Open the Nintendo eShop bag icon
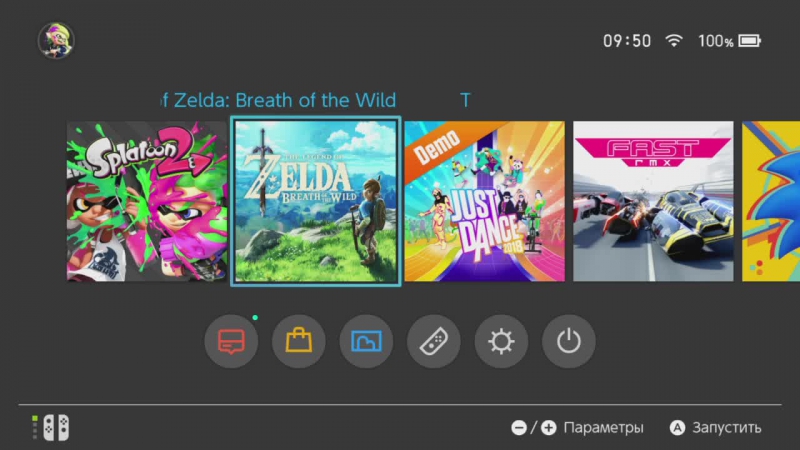The image size is (800, 450). pos(298,341)
